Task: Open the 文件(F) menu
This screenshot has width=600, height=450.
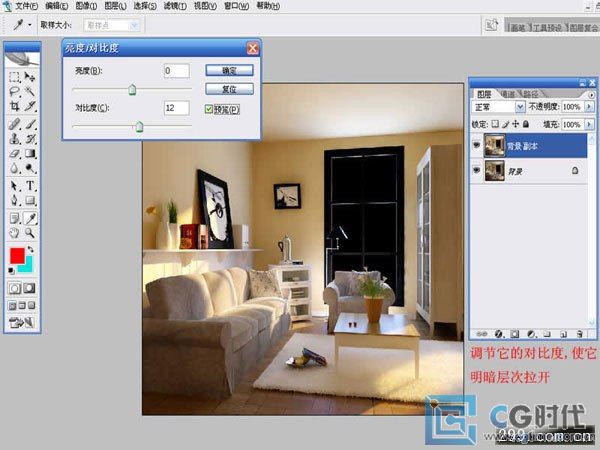Action: (x=26, y=6)
